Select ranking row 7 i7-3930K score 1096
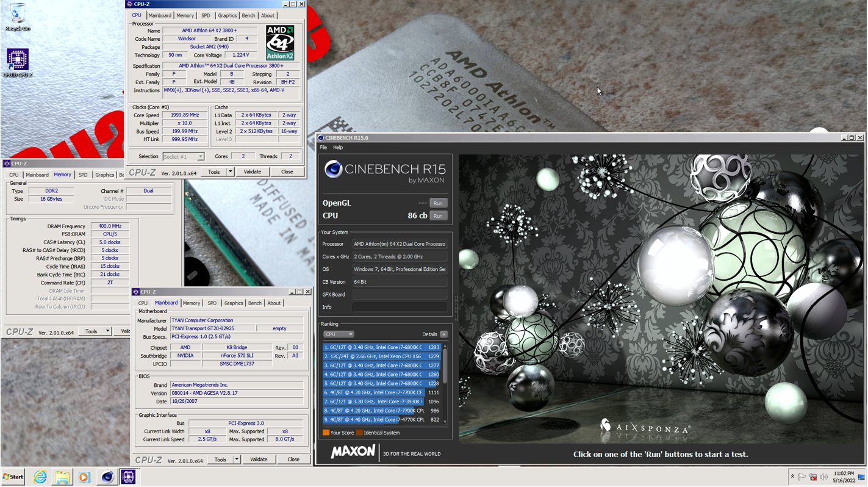Viewport: 868px width, 487px height. [382, 402]
